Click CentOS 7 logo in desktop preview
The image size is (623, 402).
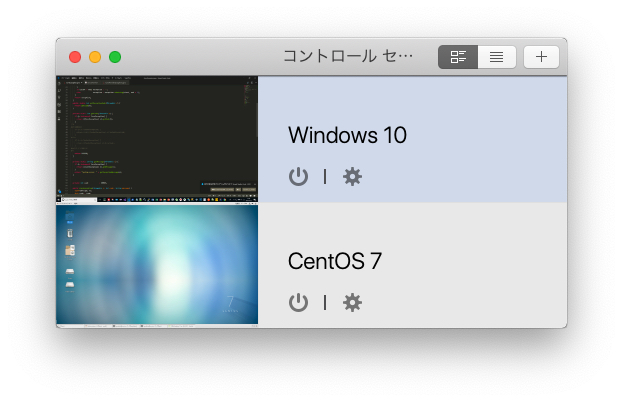point(230,303)
